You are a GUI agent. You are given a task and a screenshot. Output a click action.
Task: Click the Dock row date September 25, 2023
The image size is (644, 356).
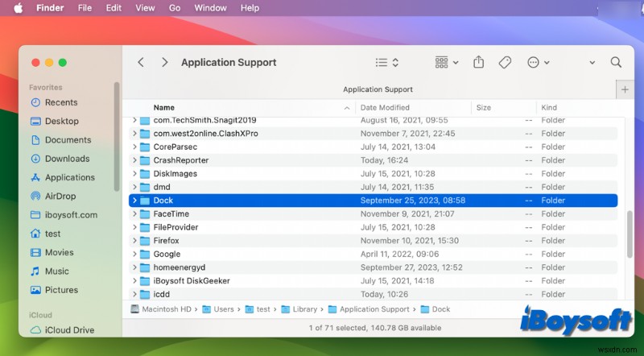pos(413,201)
